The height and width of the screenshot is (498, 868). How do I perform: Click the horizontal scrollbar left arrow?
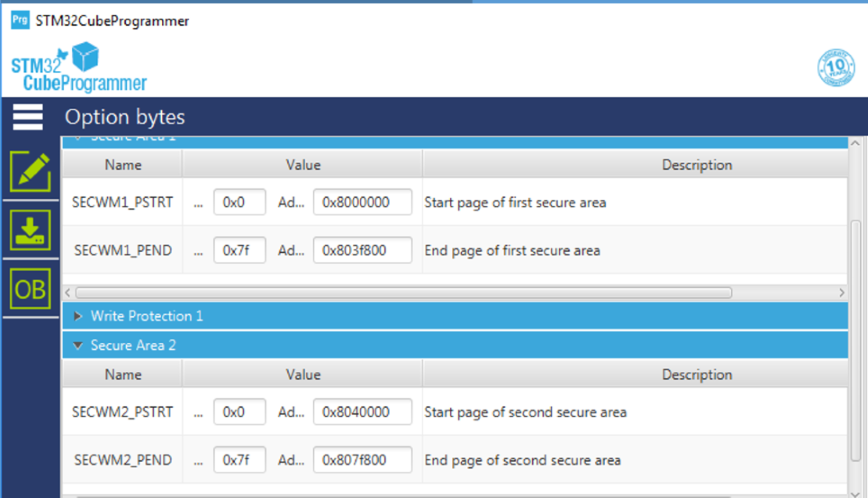click(x=68, y=292)
